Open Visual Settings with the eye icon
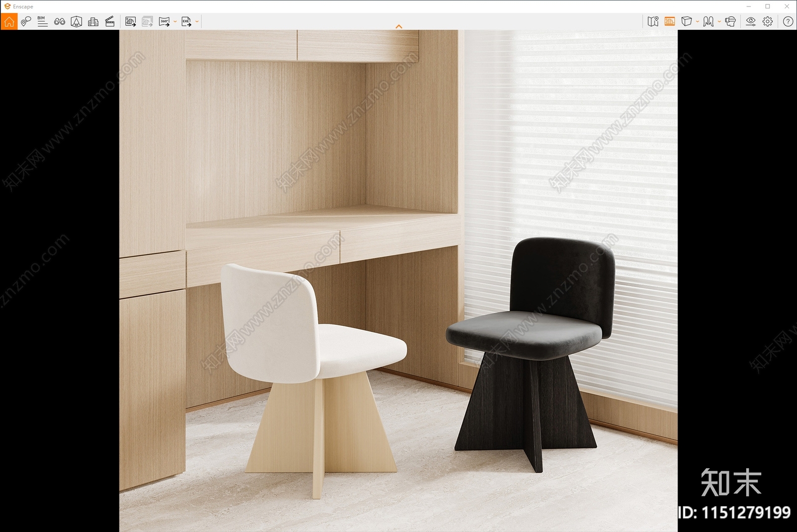Image resolution: width=797 pixels, height=532 pixels. click(x=751, y=21)
